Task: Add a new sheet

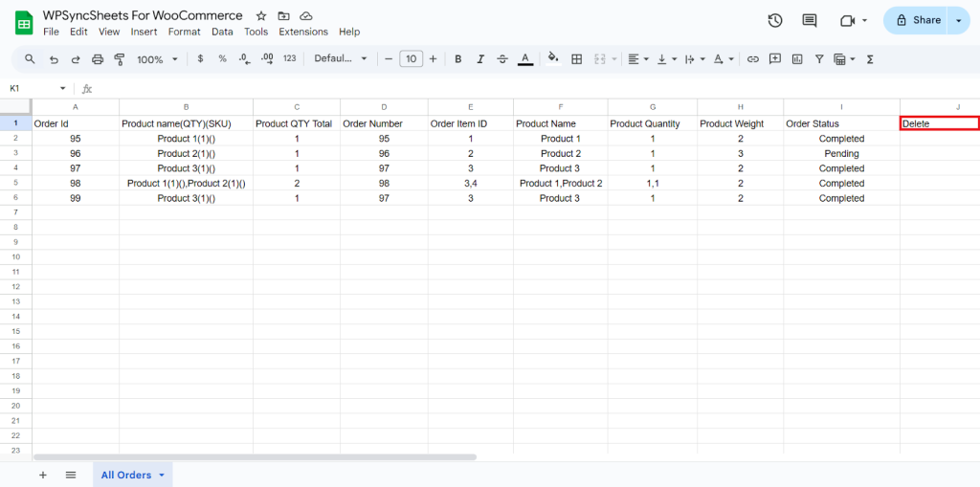Action: coord(42,475)
